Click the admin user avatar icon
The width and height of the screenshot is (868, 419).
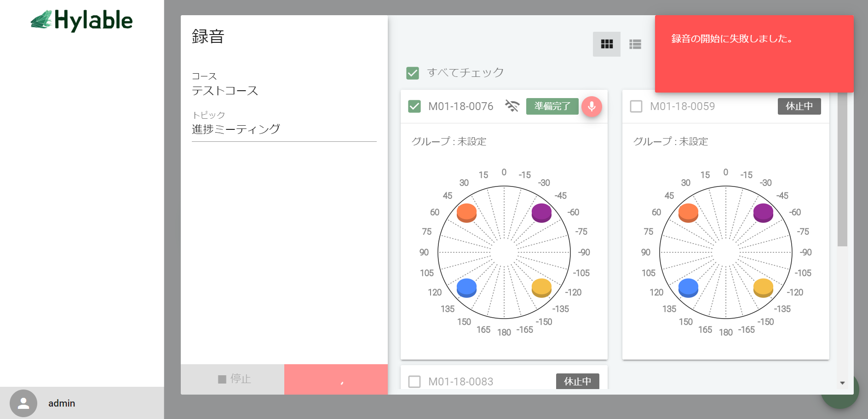pos(23,403)
